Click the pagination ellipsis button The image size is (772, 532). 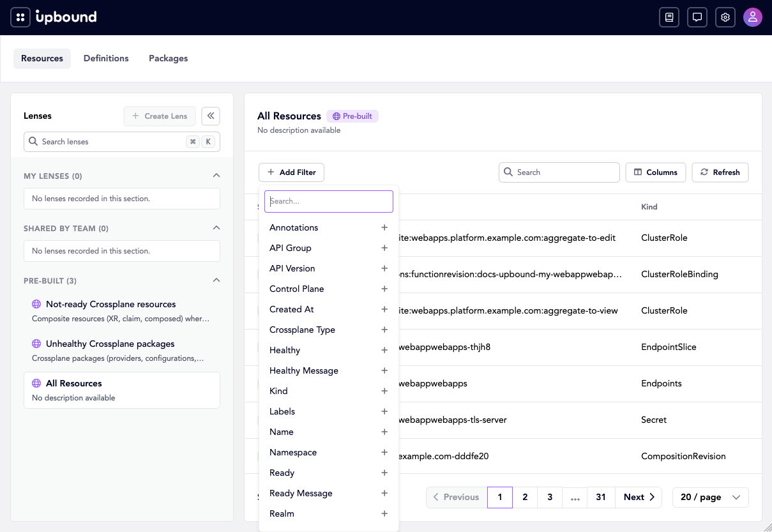[575, 497]
